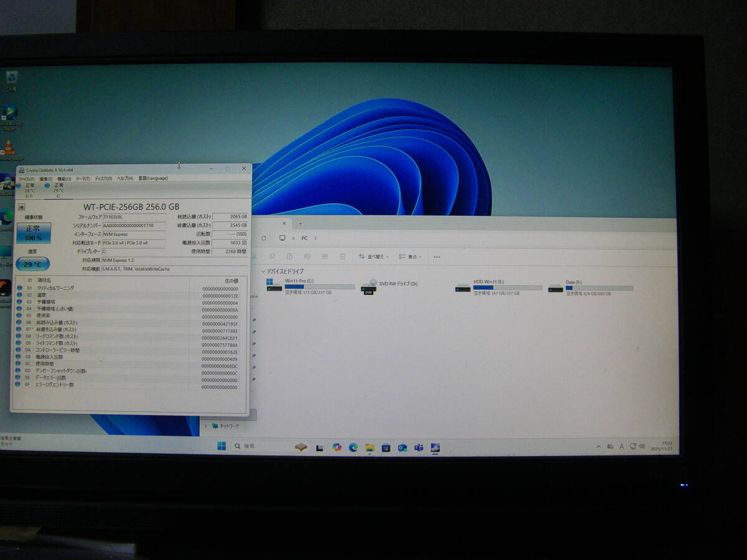Click the Delete icon in Explorer toolbar
The width and height of the screenshot is (747, 560).
click(x=343, y=256)
